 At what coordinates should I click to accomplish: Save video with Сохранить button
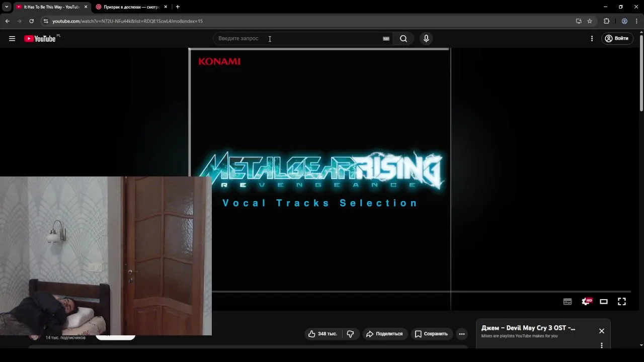pyautogui.click(x=431, y=334)
